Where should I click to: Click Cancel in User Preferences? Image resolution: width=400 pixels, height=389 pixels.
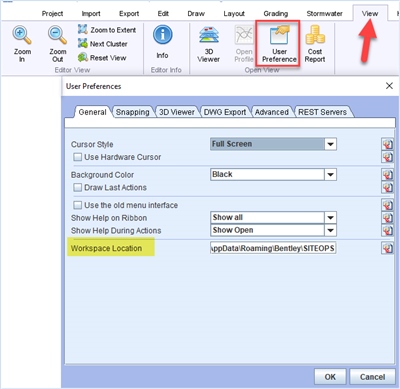[x=372, y=377]
